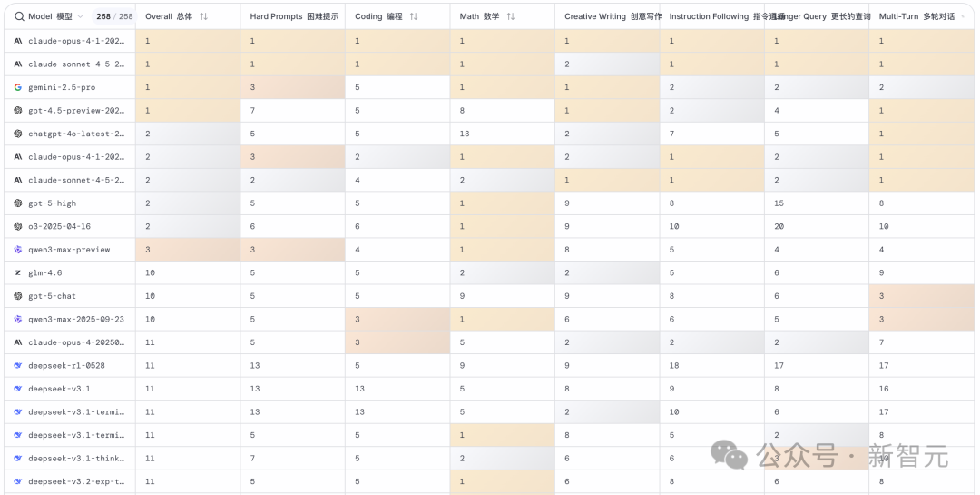Click the OpenAI icon beside gpt-5-high
This screenshot has width=980, height=495.
[x=18, y=203]
